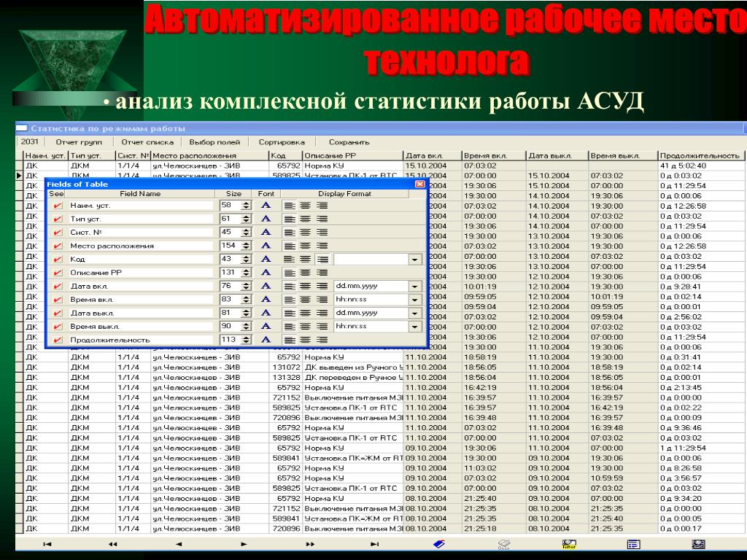This screenshot has height=560, width=747.
Task: Set center alignment for Дата вкл. field
Action: point(306,286)
